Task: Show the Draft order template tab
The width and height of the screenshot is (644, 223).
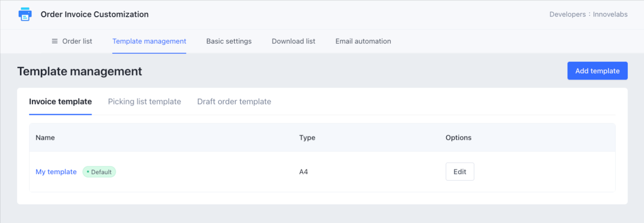Action: pyautogui.click(x=234, y=102)
